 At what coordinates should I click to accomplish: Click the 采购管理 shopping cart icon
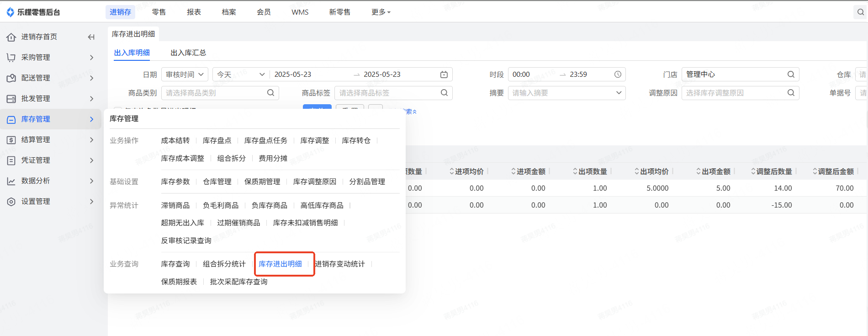coord(11,58)
